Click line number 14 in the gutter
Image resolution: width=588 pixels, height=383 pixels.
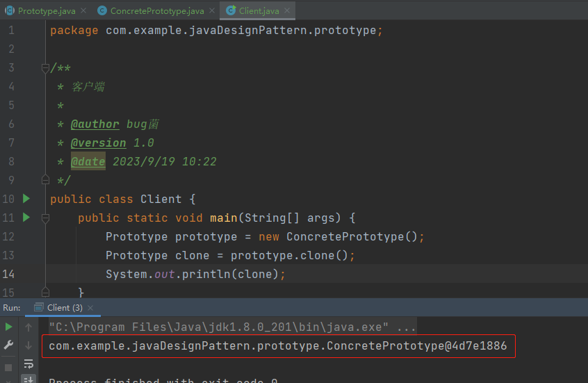pyautogui.click(x=8, y=274)
